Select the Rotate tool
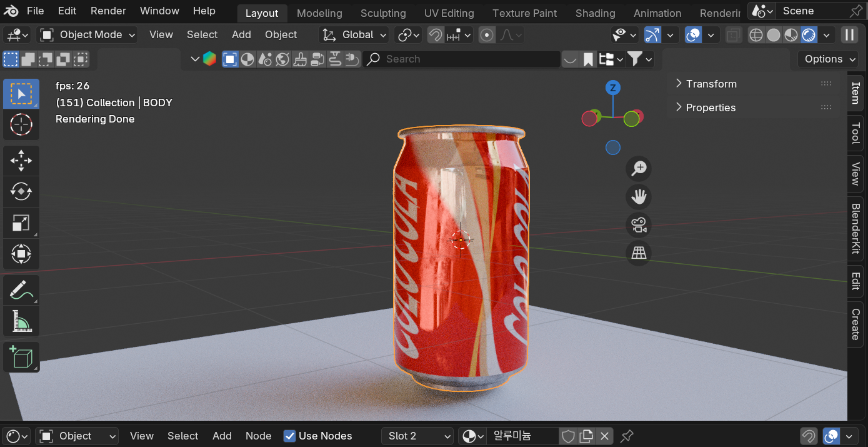 coord(21,191)
